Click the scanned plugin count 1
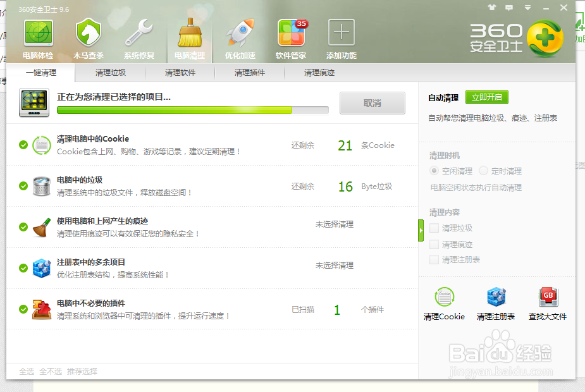This screenshot has height=392, width=585. pyautogui.click(x=337, y=310)
